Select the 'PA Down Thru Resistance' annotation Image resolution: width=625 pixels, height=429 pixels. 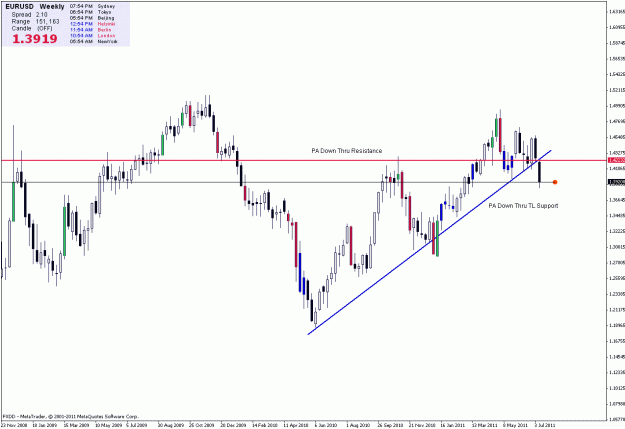[x=346, y=151]
